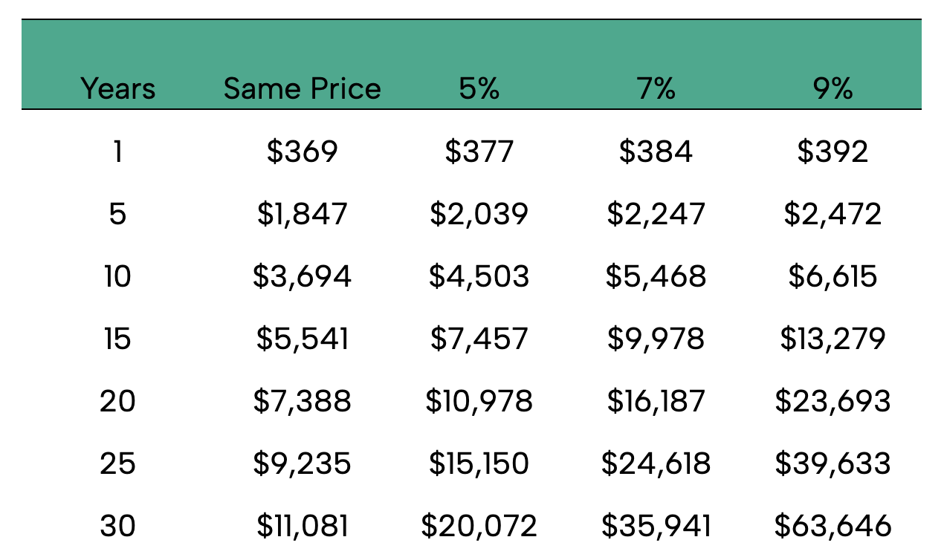Click the 5% column header
Viewport: 944px width, 560px height.
click(479, 88)
